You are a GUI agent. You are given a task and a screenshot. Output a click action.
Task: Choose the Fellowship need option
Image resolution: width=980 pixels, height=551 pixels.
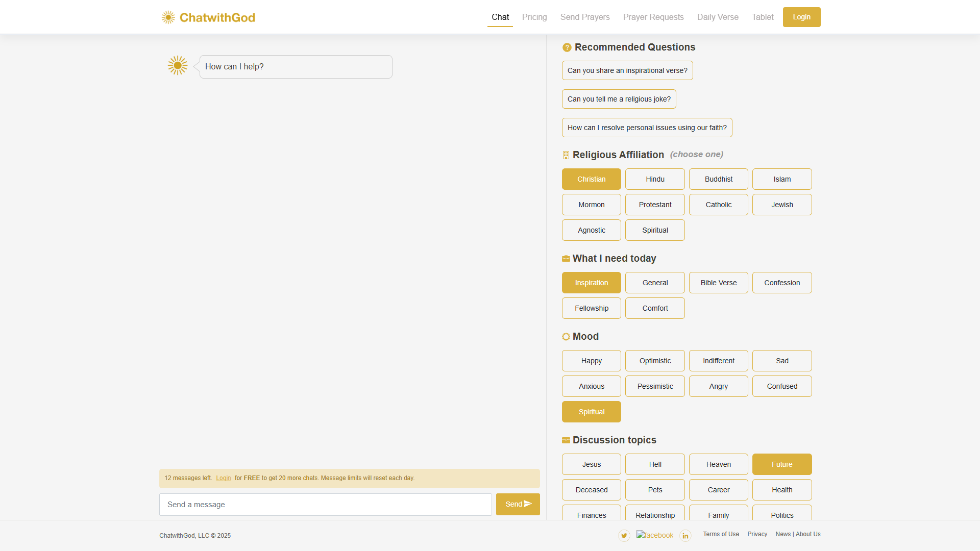592,308
